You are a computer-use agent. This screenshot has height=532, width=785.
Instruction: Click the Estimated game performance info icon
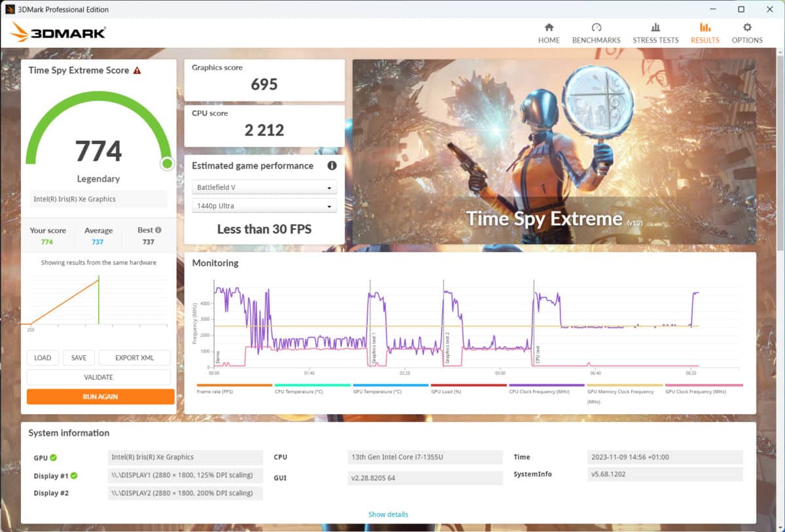332,166
